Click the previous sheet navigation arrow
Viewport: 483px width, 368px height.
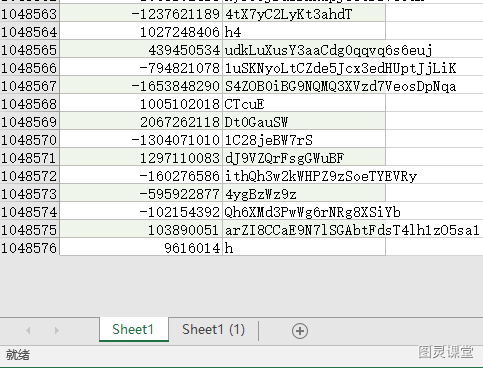28,330
